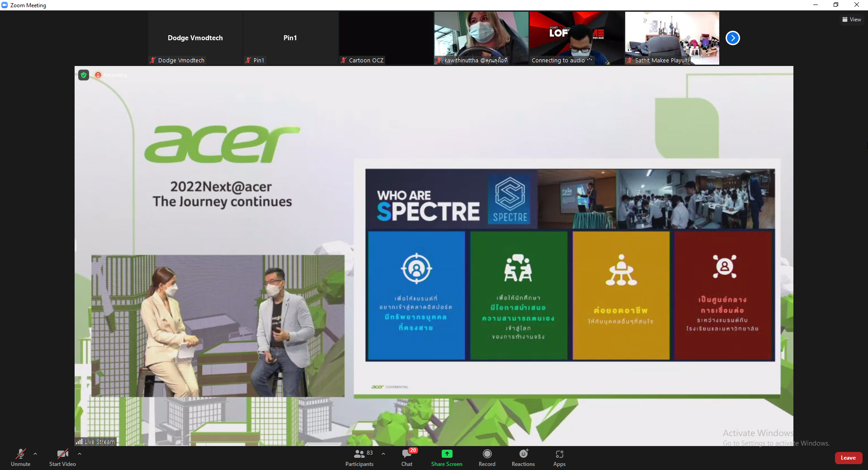Open the Chat panel
The image size is (868, 470).
[407, 457]
